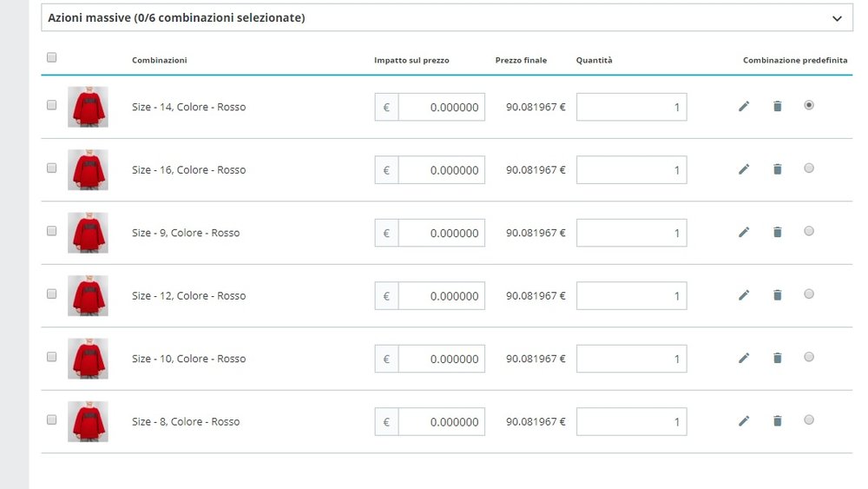Check the select-all combinations checkbox in header
This screenshot has height=489, width=868.
click(51, 57)
